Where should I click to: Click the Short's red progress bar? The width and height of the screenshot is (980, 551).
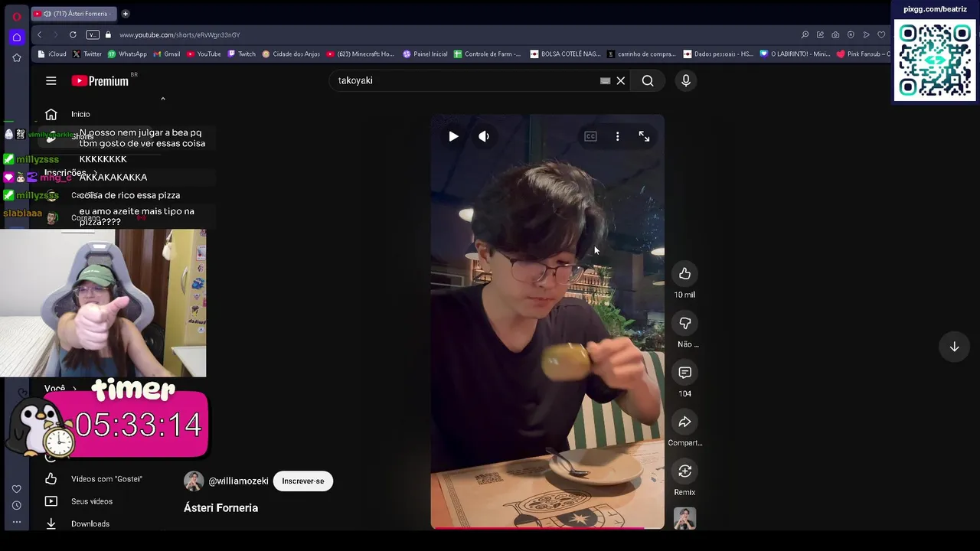point(547,527)
